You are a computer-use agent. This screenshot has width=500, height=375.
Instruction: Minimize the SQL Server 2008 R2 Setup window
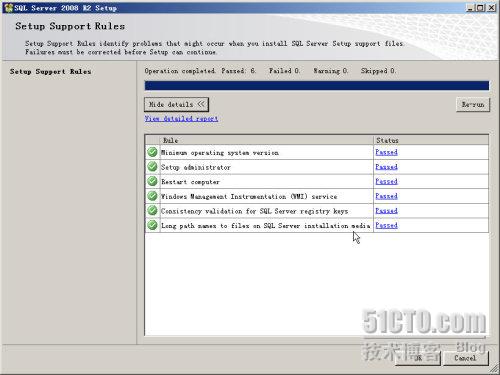(470, 8)
